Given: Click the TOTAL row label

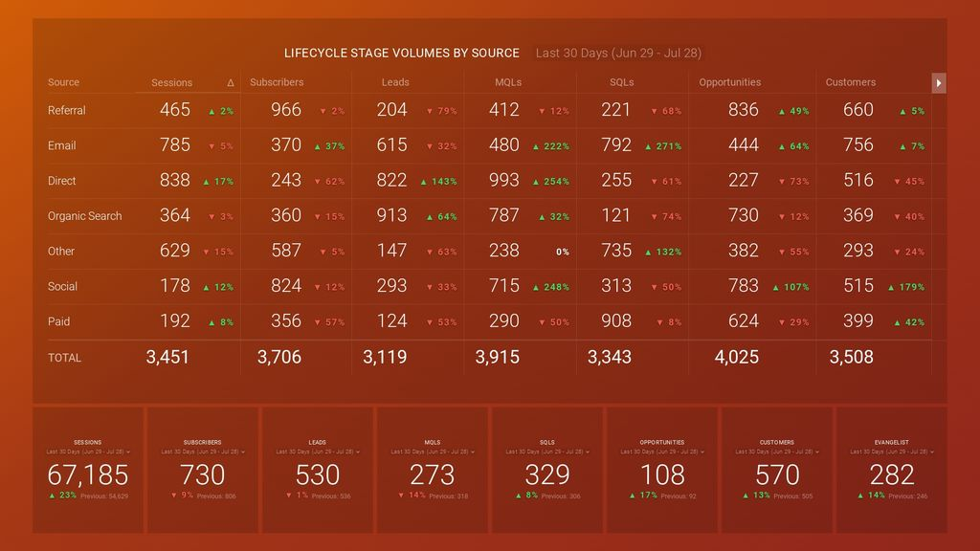Looking at the screenshot, I should point(64,358).
